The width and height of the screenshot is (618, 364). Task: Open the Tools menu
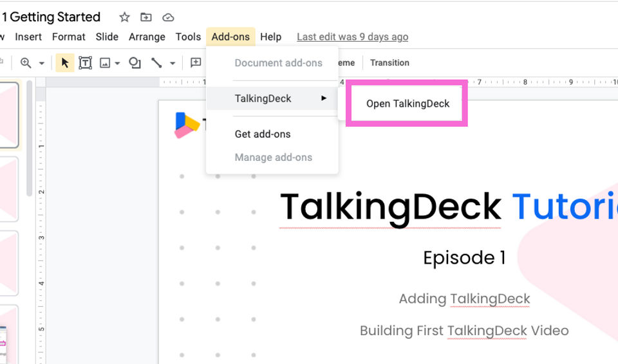click(188, 37)
